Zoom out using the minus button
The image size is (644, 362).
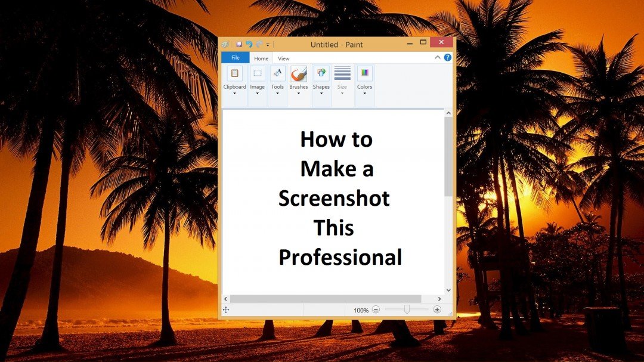pos(376,310)
